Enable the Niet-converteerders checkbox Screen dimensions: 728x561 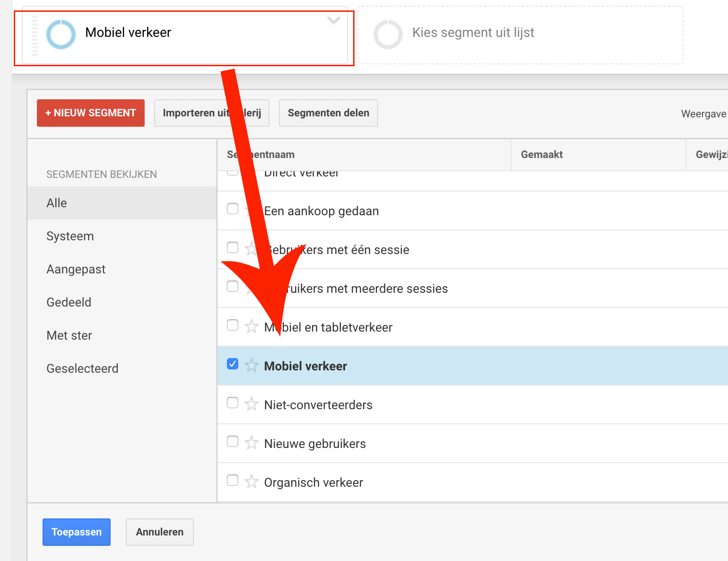(233, 403)
